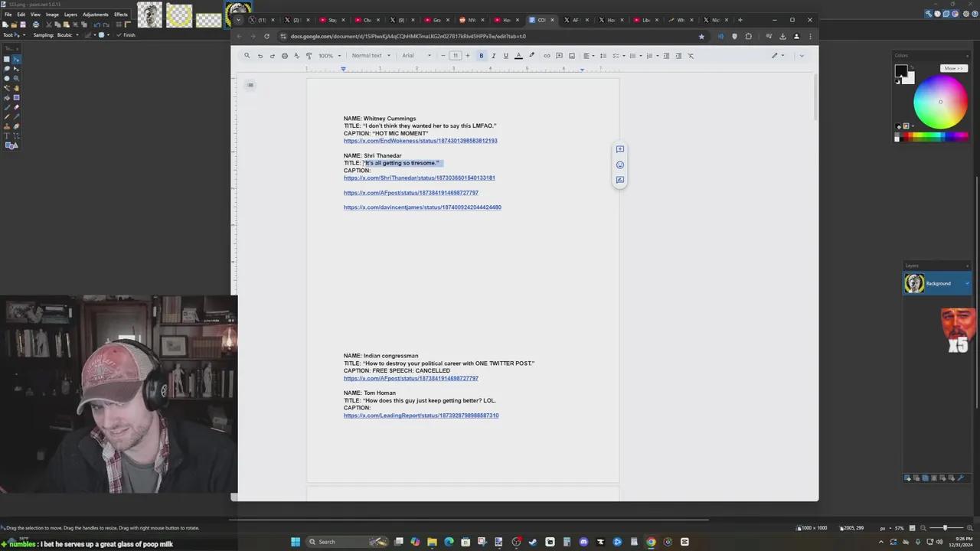This screenshot has height=551, width=980.
Task: Toggle underline formatting in Docs toolbar
Action: [x=505, y=55]
